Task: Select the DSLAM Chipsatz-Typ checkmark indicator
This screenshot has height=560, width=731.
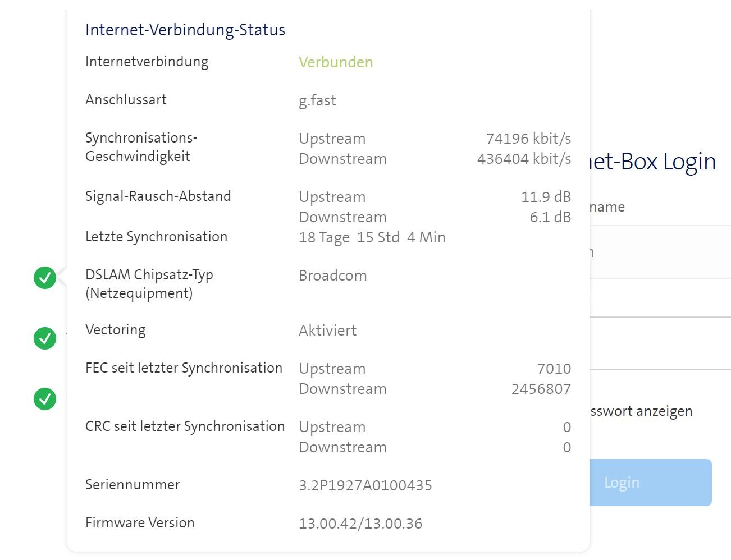Action: click(44, 277)
